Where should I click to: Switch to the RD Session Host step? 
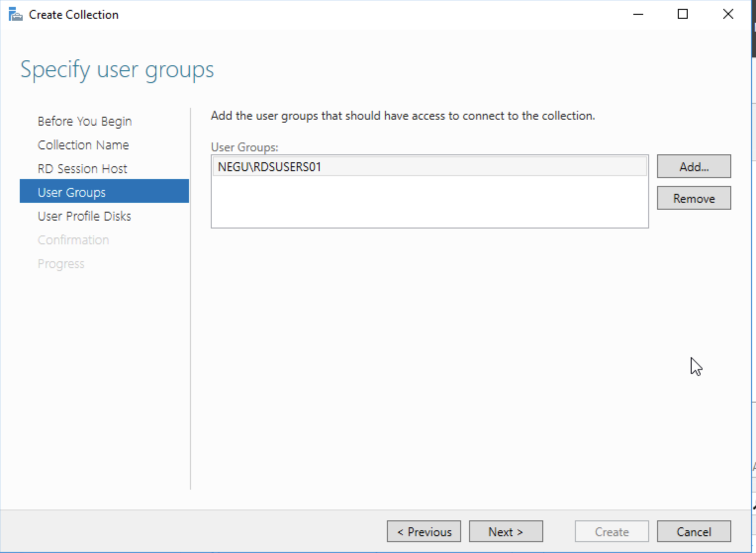pyautogui.click(x=82, y=169)
